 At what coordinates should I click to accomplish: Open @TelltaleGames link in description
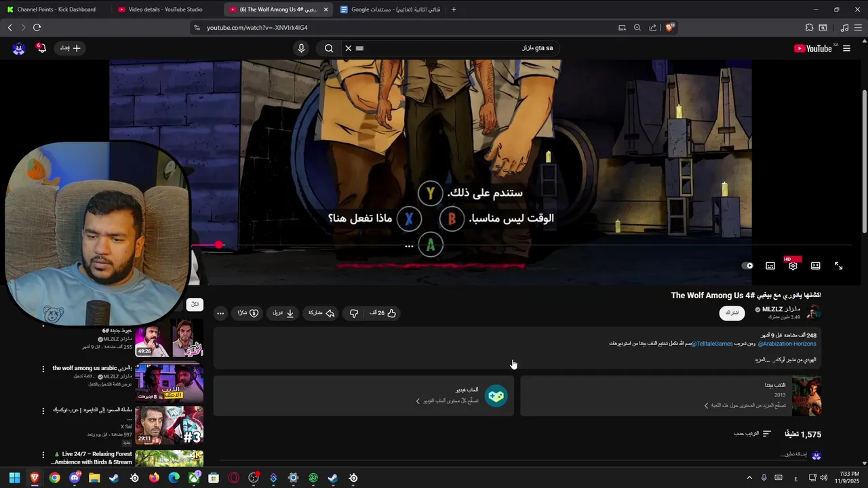[712, 344]
